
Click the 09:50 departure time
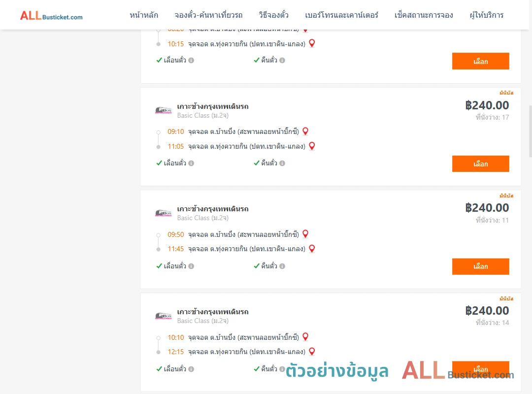[x=176, y=234]
